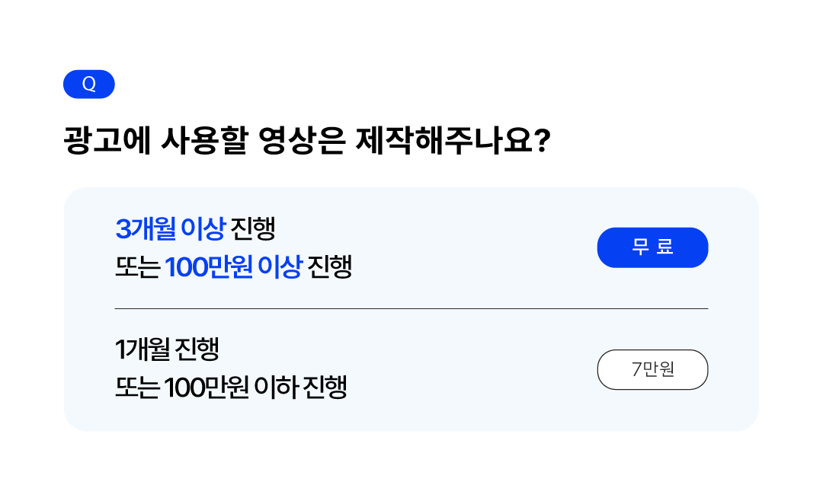Select the outlined 7만원 button
Screen dimensions: 823x504
tap(652, 370)
